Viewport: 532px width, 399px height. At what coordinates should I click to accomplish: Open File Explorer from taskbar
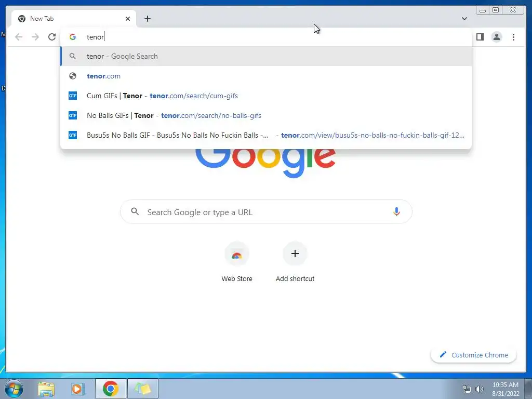click(x=46, y=389)
